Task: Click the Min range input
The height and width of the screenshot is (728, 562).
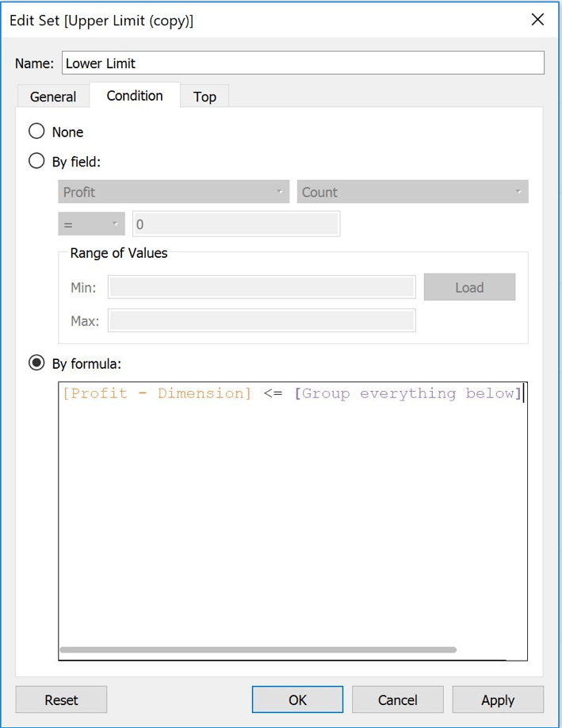Action: (x=262, y=287)
